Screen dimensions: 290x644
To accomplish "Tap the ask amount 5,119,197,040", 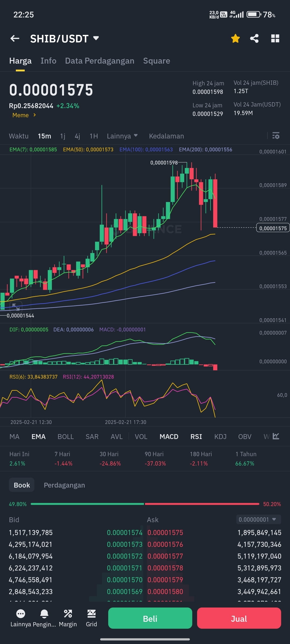I will [x=259, y=556].
